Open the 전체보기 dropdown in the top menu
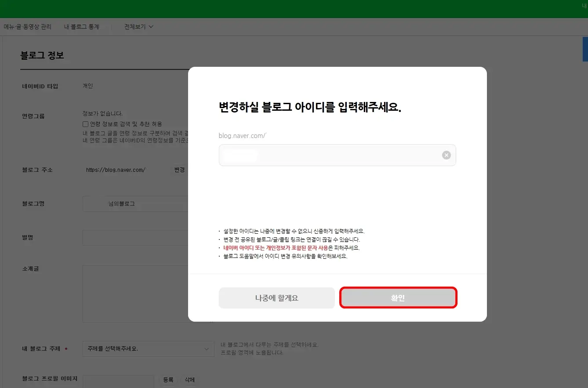This screenshot has height=388, width=588. tap(138, 26)
